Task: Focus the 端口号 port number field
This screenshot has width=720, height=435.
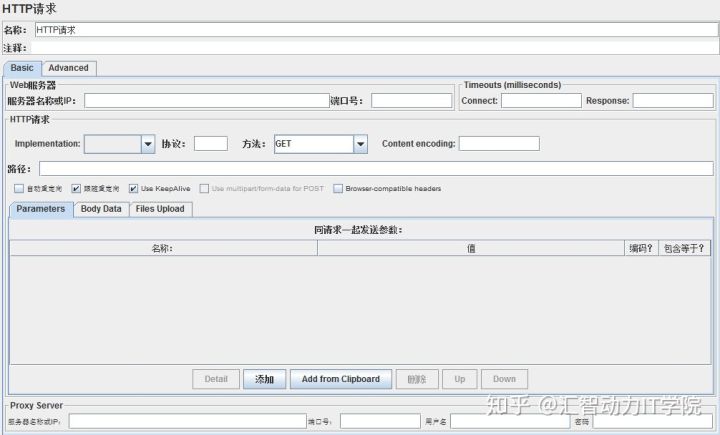Action: pos(411,101)
